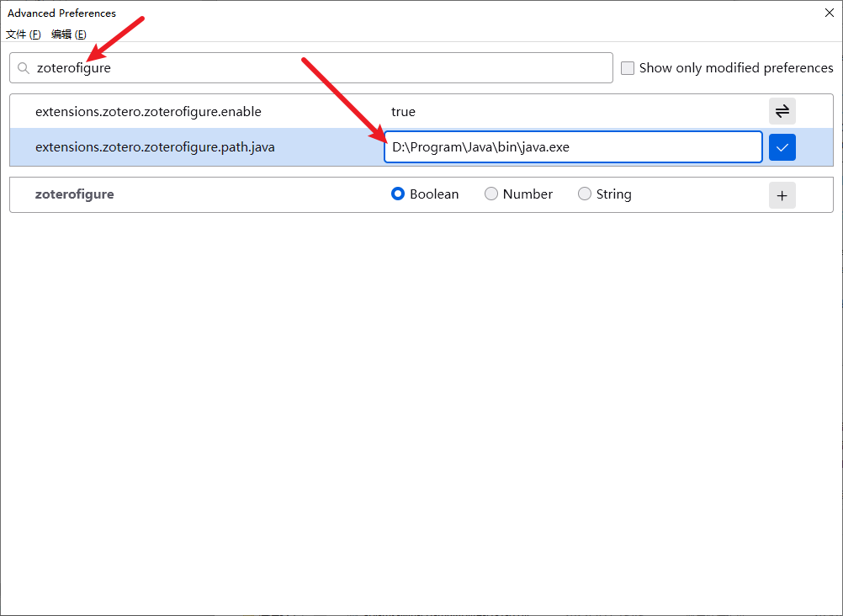The image size is (843, 616).
Task: Select extensions.zotero.zoterofigure.path.java preference name
Action: pyautogui.click(x=155, y=147)
